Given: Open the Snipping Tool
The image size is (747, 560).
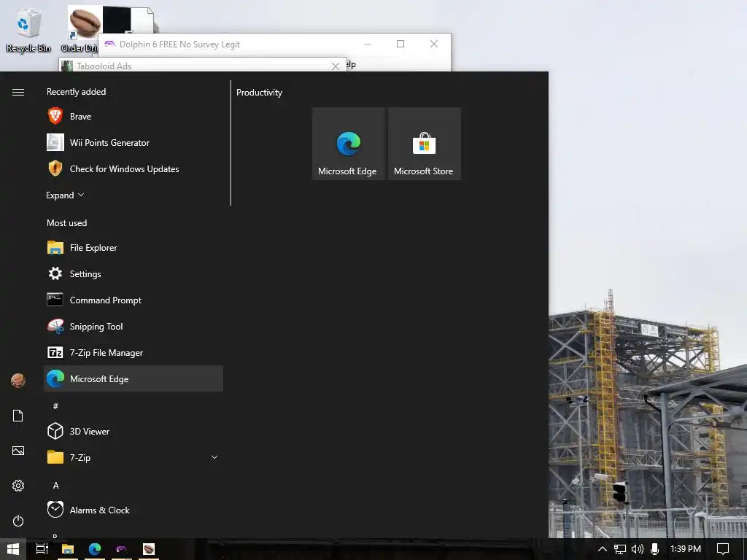Looking at the screenshot, I should (x=133, y=326).
